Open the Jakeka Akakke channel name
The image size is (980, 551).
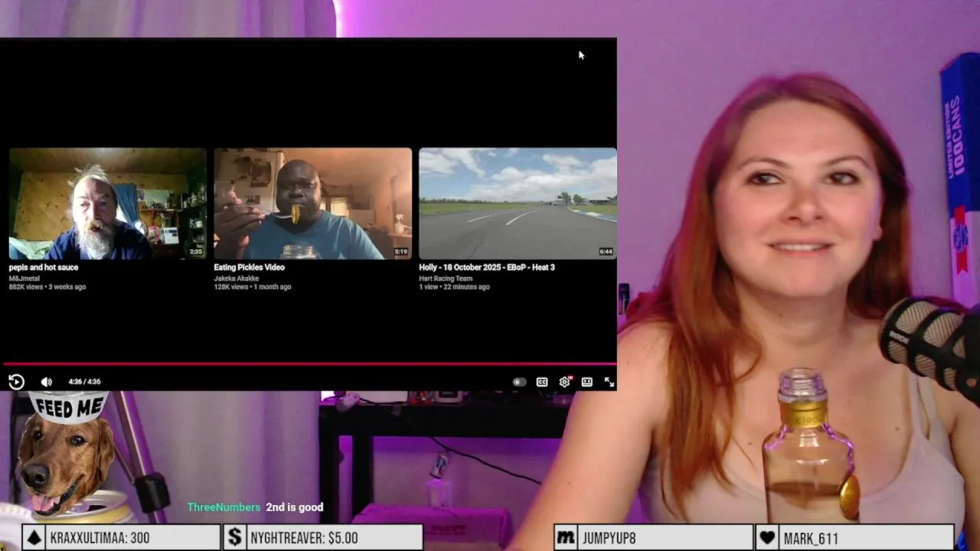coord(237,279)
